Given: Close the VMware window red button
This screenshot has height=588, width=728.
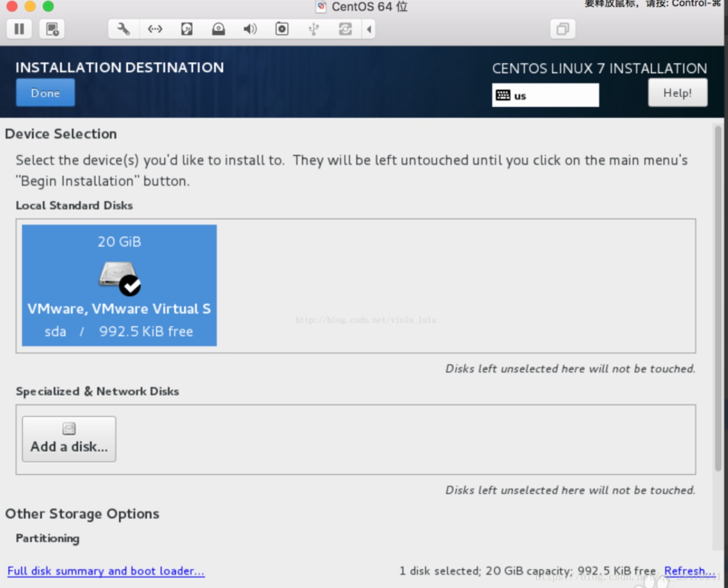Looking at the screenshot, I should click(12, 6).
